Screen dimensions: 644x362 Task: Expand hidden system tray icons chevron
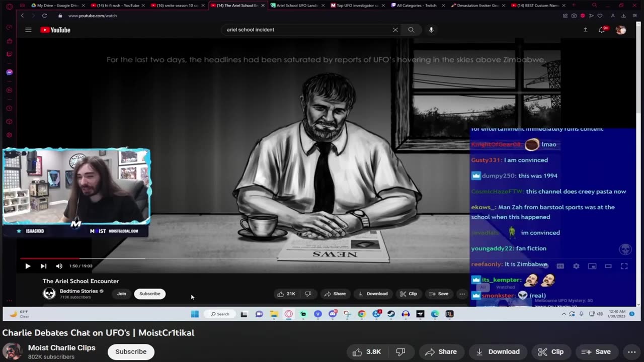563,314
